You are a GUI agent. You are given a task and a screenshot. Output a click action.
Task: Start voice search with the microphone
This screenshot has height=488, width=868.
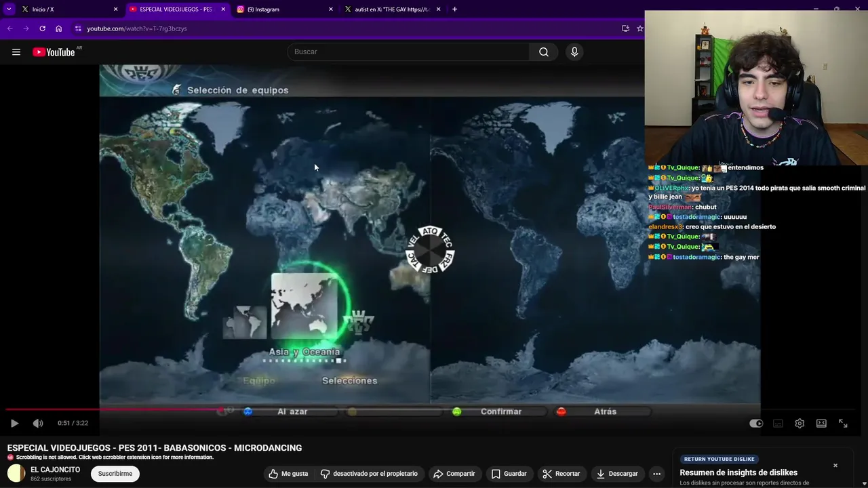point(574,52)
